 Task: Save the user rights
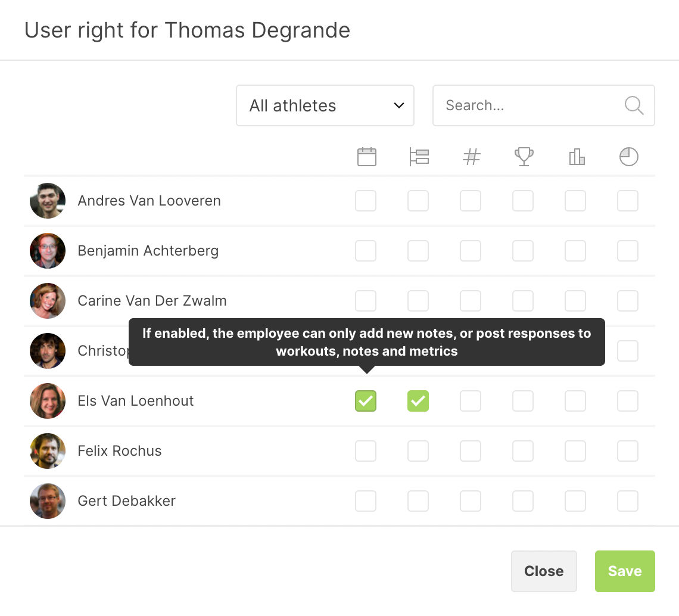pos(625,571)
